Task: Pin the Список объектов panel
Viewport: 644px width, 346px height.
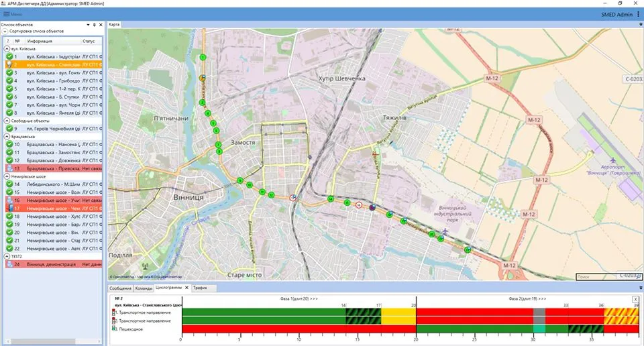Action: coord(95,25)
